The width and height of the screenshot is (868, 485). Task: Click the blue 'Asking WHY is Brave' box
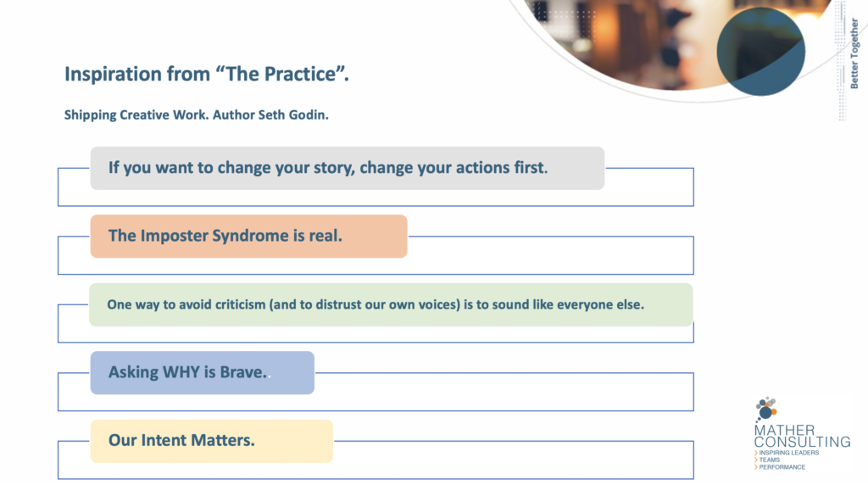point(202,372)
